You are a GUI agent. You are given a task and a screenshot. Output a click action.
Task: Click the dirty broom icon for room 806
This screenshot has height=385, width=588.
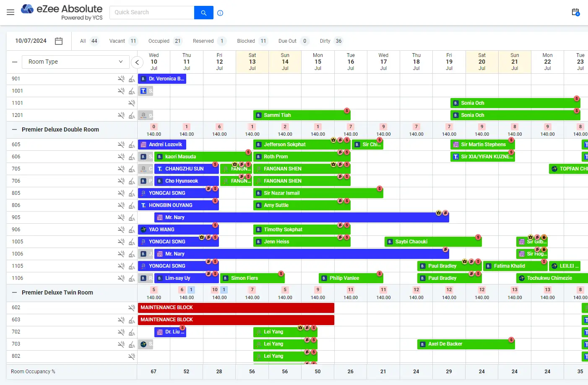tap(132, 205)
